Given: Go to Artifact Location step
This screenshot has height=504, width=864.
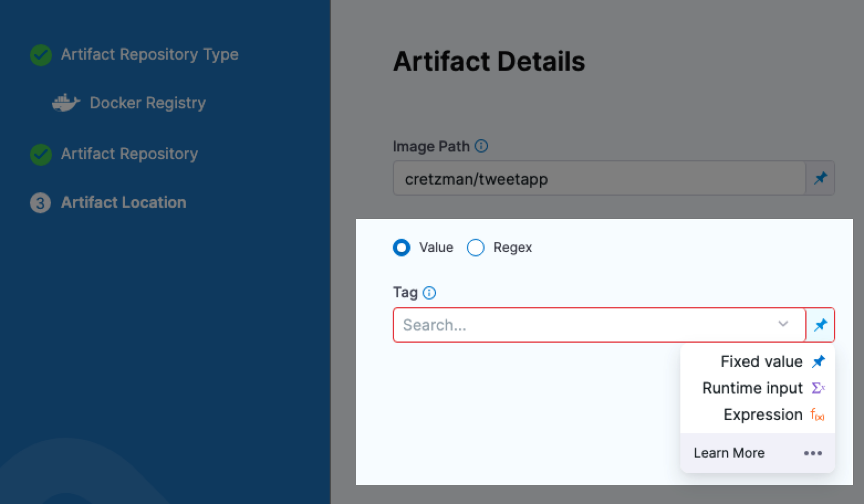Looking at the screenshot, I should click(x=123, y=203).
